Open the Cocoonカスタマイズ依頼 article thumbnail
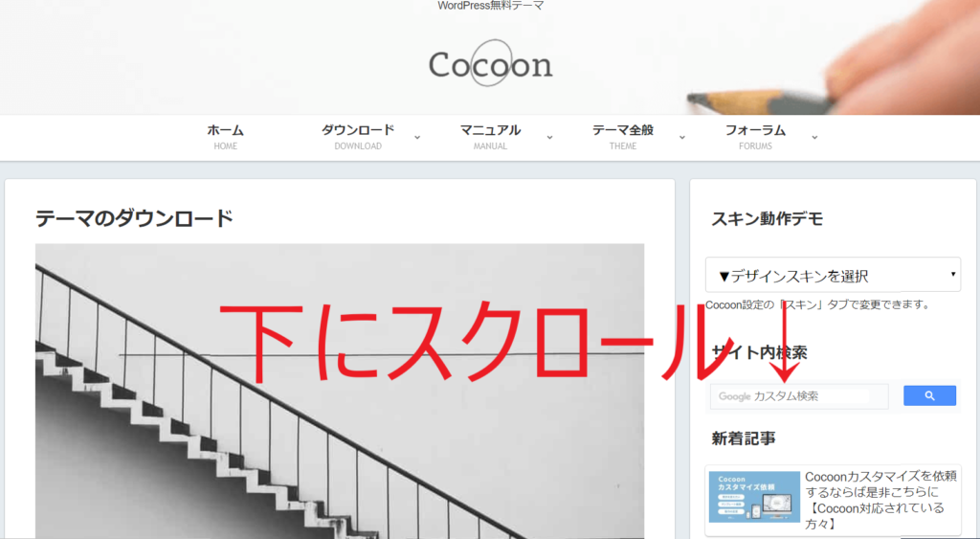980x539 pixels. [754, 497]
